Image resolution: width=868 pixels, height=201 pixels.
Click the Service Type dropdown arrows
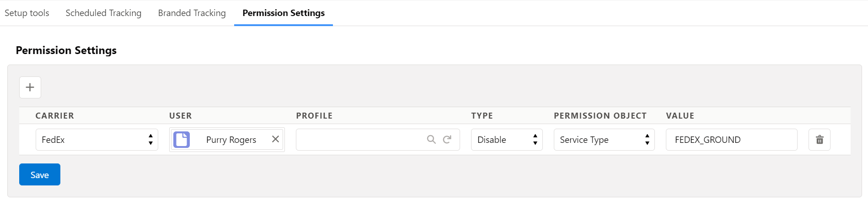click(647, 140)
